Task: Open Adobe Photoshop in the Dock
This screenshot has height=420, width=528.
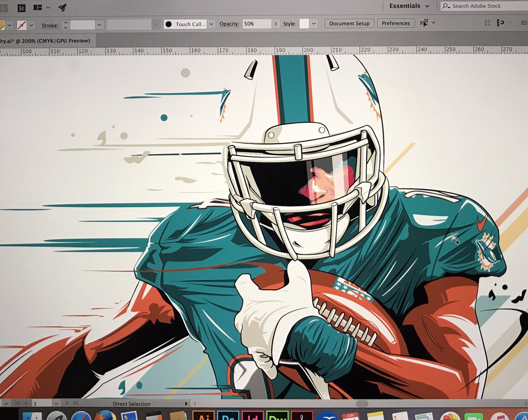Action: (x=228, y=416)
